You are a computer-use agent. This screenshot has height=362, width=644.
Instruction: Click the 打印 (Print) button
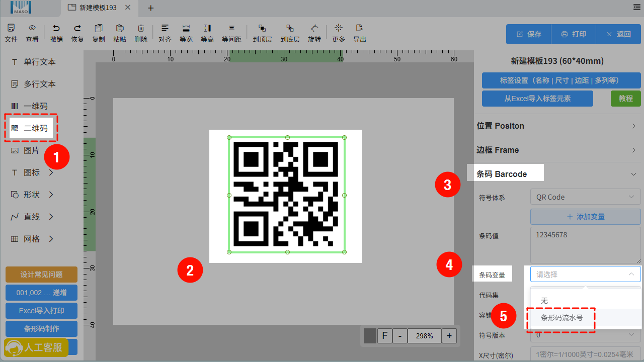click(574, 34)
